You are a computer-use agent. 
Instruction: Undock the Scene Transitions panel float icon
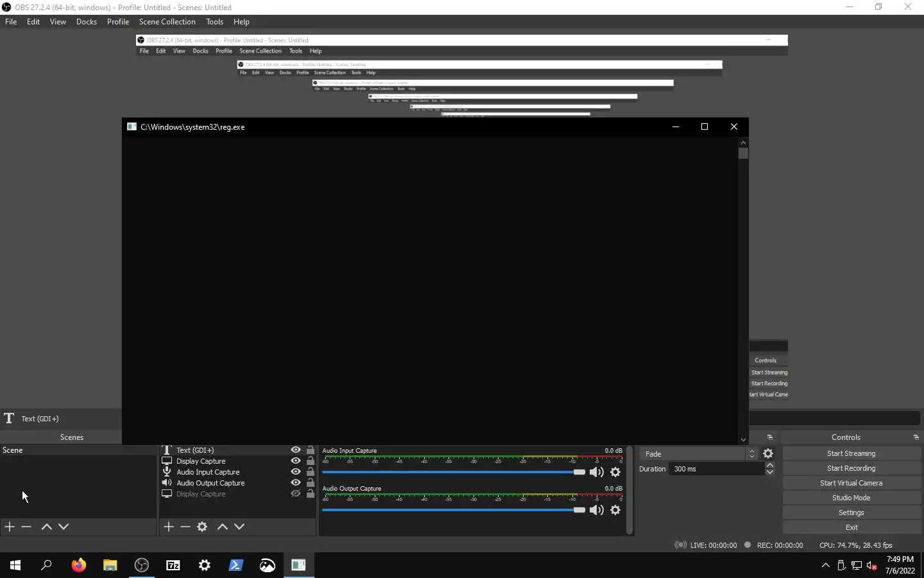coord(769,437)
